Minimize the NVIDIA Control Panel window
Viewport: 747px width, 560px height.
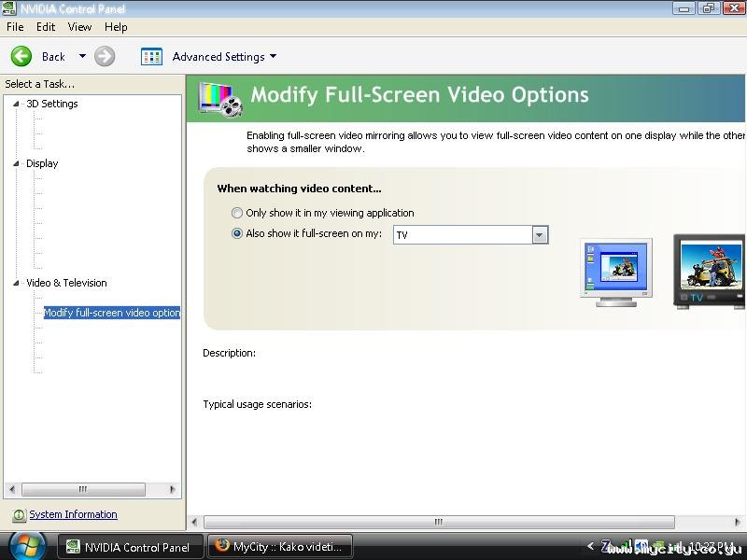684,8
